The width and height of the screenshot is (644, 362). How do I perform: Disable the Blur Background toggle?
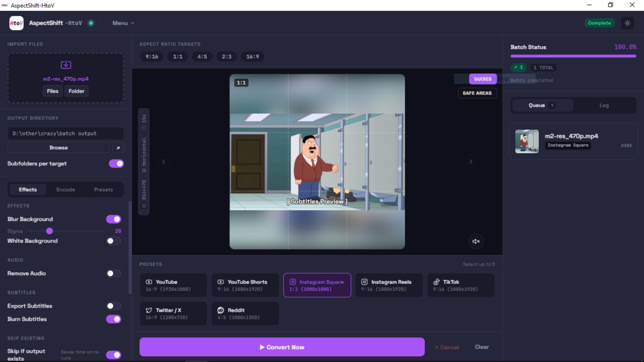tap(113, 219)
